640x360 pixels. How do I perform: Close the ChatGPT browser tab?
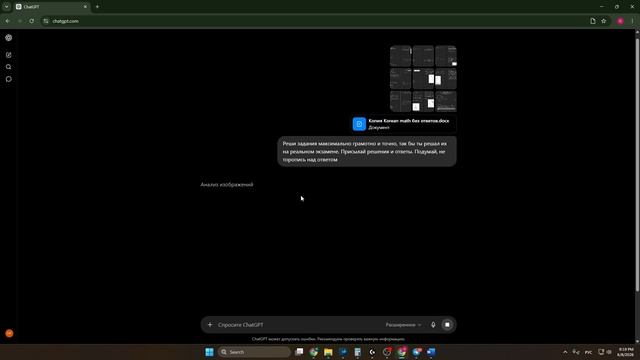(x=85, y=7)
